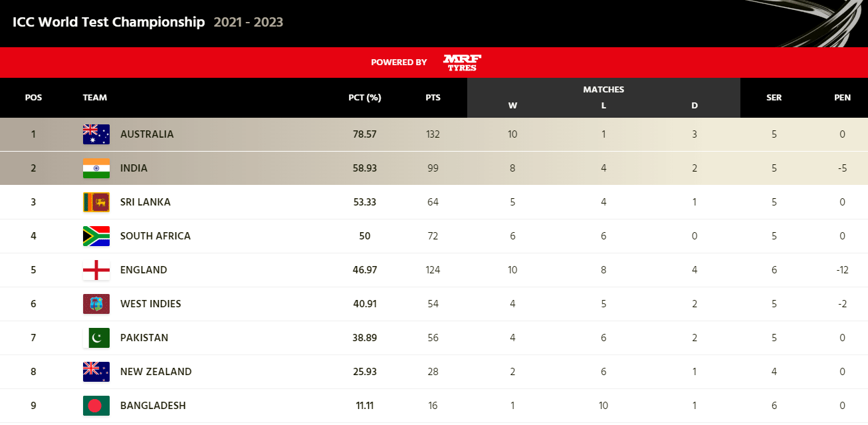The image size is (868, 425).
Task: Click the PEN column header
Action: (x=842, y=98)
